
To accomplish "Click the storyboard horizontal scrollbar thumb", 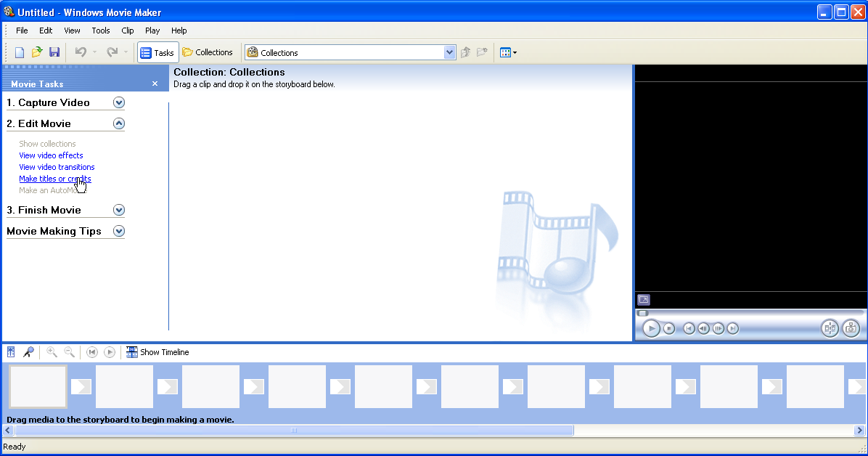I will (294, 431).
